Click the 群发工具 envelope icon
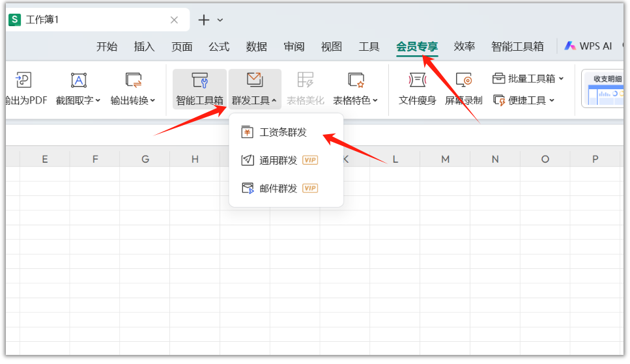This screenshot has height=364, width=630. pos(255,79)
